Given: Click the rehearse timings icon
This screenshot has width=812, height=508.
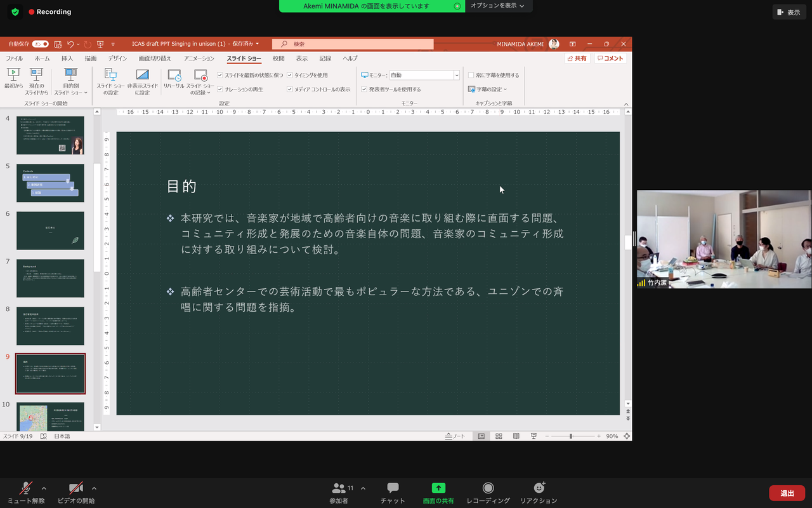Looking at the screenshot, I should [174, 76].
